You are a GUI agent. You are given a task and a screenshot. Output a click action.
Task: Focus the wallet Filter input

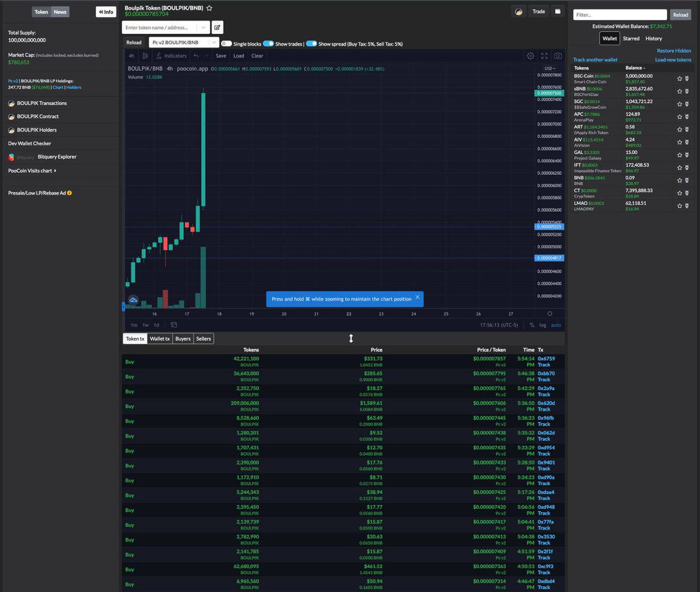pyautogui.click(x=620, y=15)
